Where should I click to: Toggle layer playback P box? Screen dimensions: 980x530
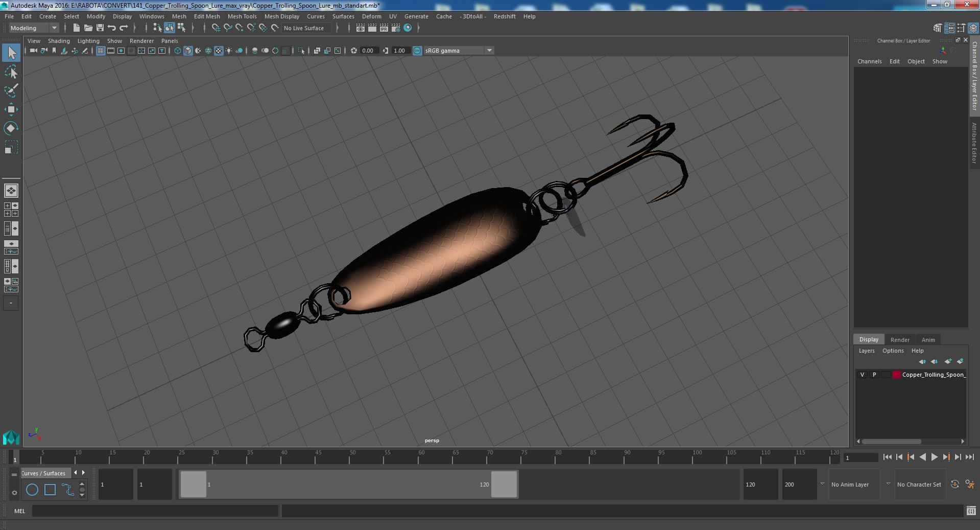point(874,375)
